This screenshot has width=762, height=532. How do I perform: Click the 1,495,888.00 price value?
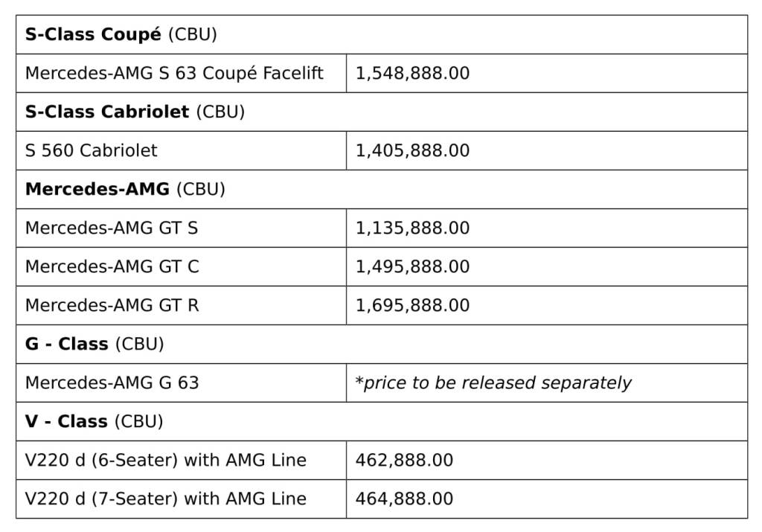pos(412,266)
